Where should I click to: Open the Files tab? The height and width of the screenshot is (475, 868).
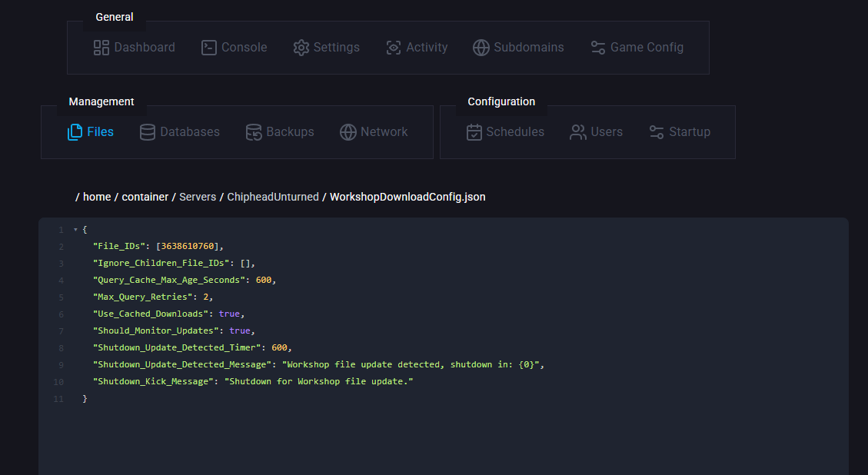coord(91,132)
